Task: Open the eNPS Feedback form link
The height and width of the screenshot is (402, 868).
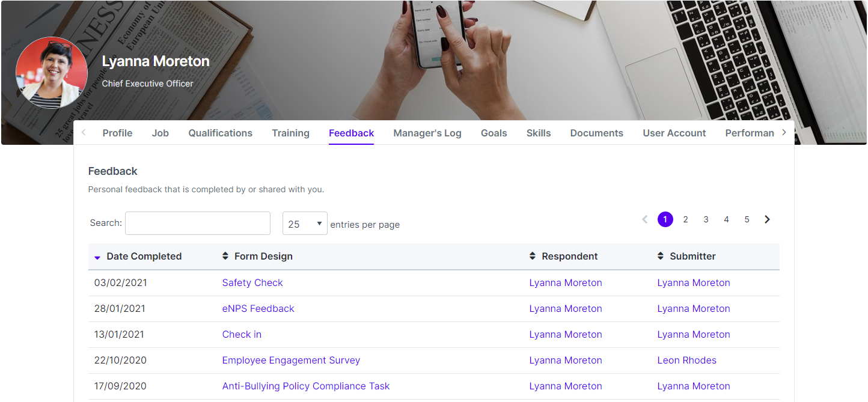Action: (x=258, y=309)
